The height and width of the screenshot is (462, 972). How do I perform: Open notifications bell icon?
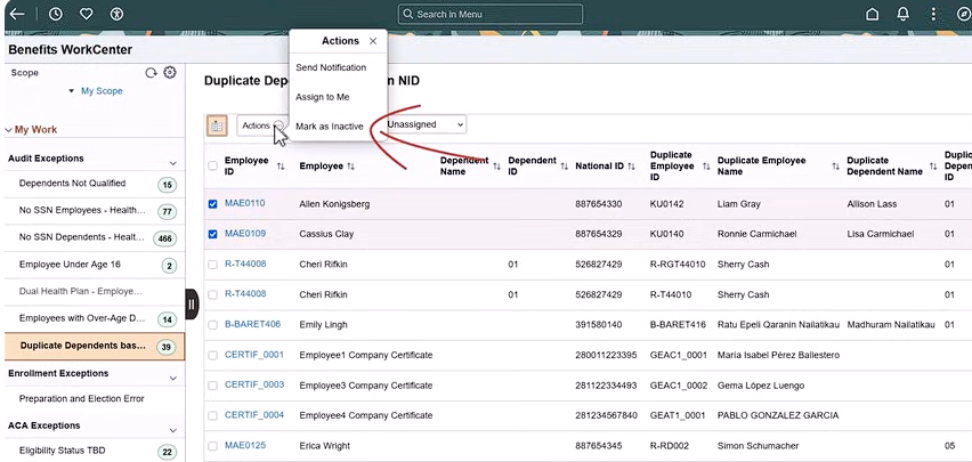pos(903,14)
